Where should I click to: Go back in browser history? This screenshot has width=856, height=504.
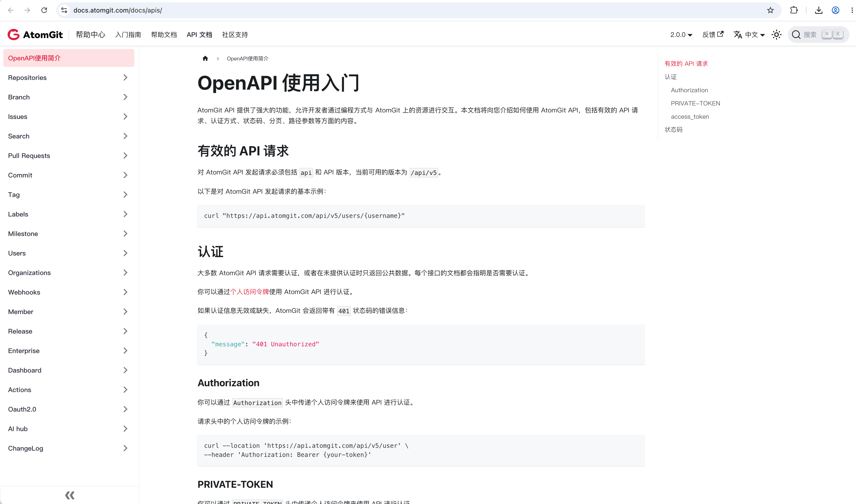coord(11,10)
